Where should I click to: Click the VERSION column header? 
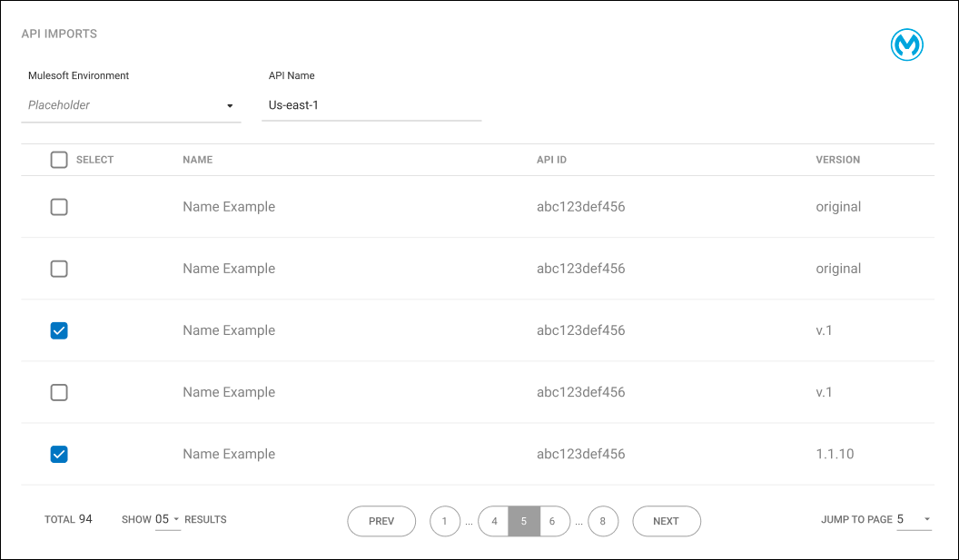tap(837, 160)
